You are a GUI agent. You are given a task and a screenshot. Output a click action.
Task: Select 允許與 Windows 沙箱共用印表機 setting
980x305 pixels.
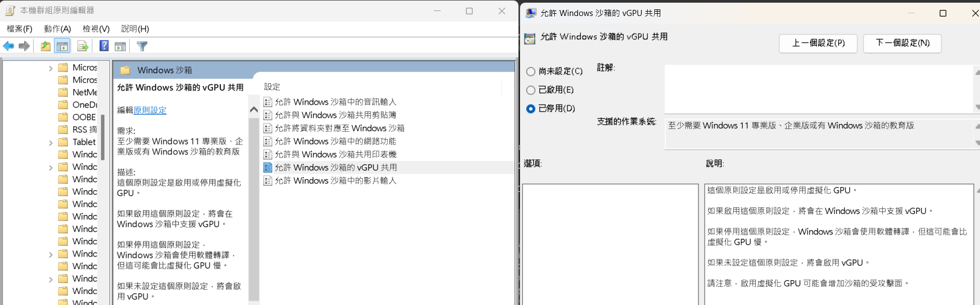[336, 154]
